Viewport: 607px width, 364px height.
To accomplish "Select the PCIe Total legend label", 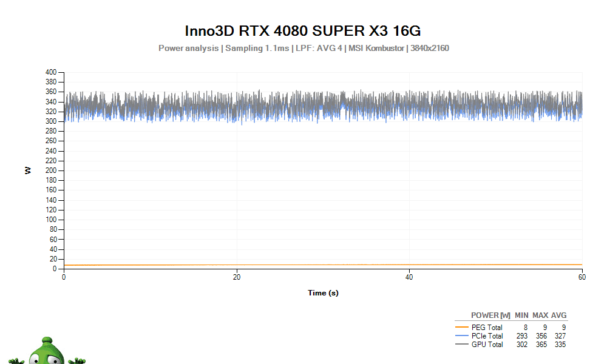I will point(487,336).
